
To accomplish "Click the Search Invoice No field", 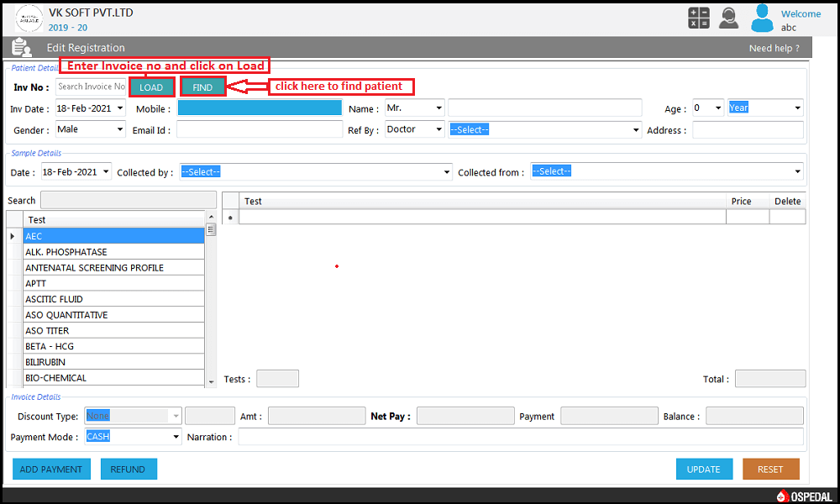I will [x=91, y=87].
